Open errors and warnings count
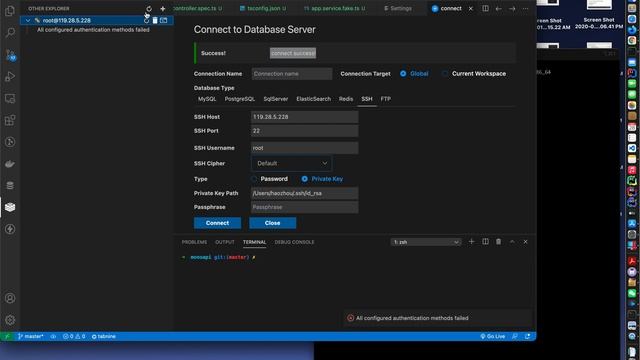This screenshot has height=360, width=640. tap(74, 336)
